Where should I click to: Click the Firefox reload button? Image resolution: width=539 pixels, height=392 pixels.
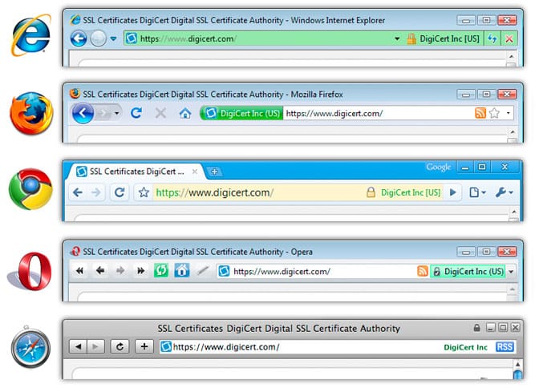click(136, 113)
